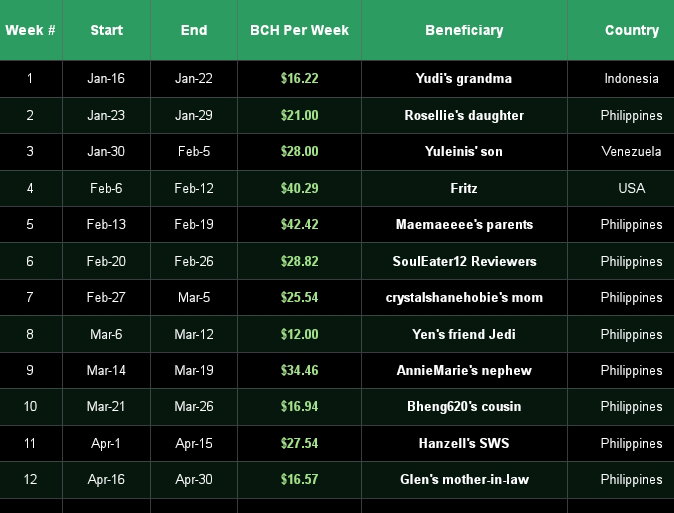The width and height of the screenshot is (674, 513).
Task: Click the Fritz beneficiary cell
Action: (x=464, y=188)
